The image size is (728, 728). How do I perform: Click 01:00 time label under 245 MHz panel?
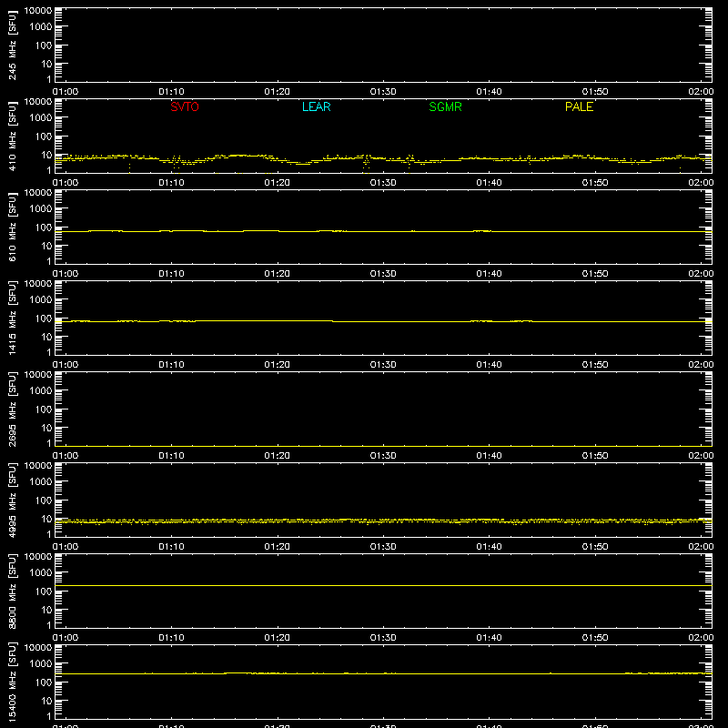(66, 92)
